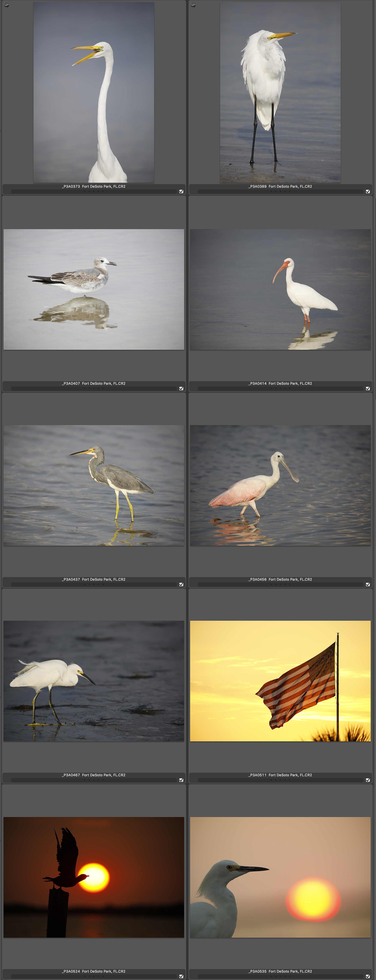Click the filename '_P3A0535 Fort DeSoto Park, FL.CR2'
This screenshot has width=376, height=980.
click(280, 971)
